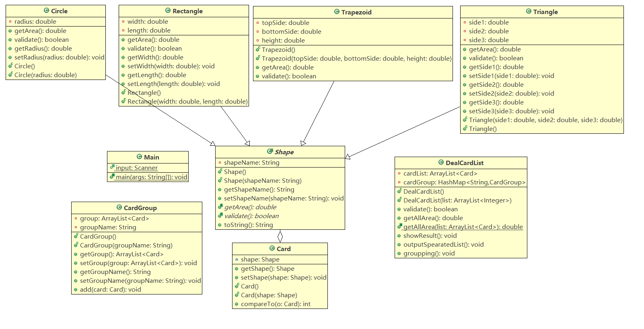Click the long Trapezoid(topSide, bottomSide, height) constructor

coord(357,58)
